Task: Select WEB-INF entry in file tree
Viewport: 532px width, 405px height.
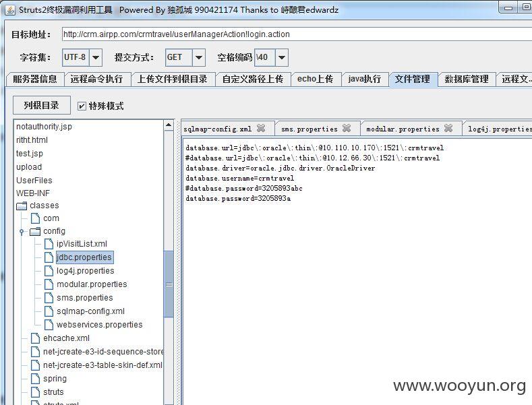Action: point(33,193)
